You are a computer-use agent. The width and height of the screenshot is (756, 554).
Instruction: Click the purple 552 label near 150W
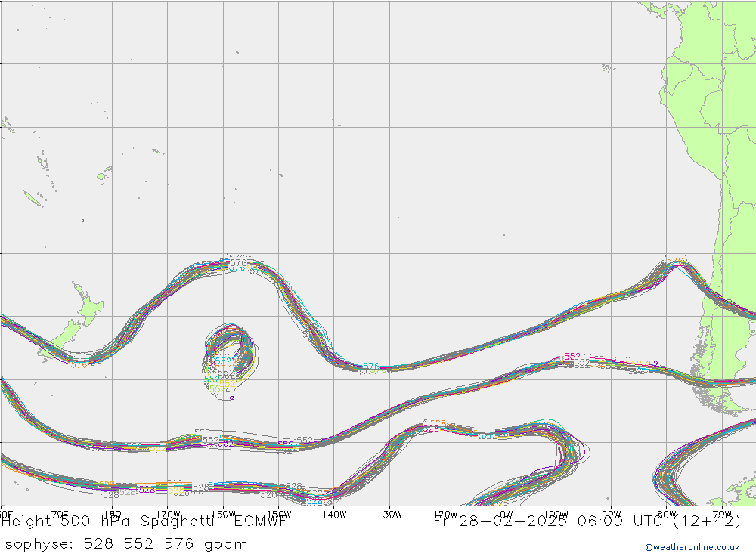pyautogui.click(x=286, y=444)
